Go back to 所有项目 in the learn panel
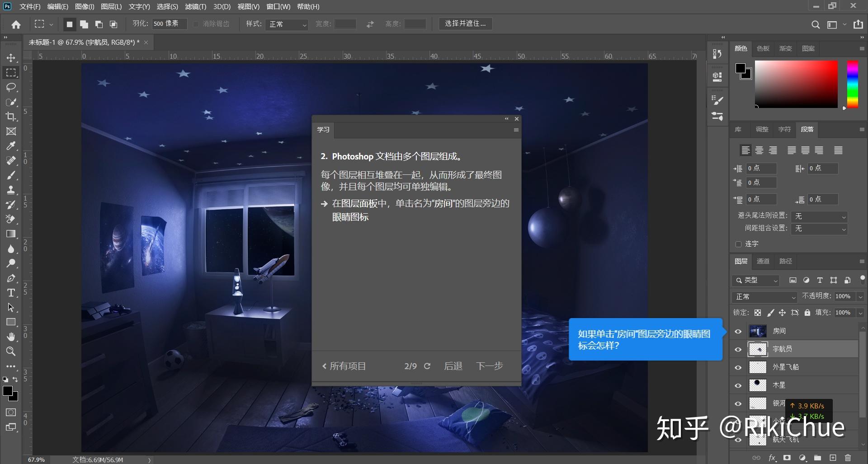 tap(344, 366)
